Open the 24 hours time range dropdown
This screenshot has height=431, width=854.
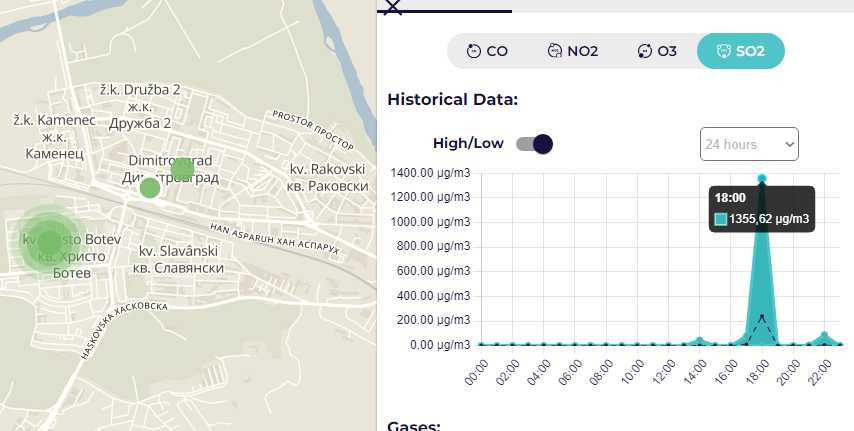click(749, 144)
